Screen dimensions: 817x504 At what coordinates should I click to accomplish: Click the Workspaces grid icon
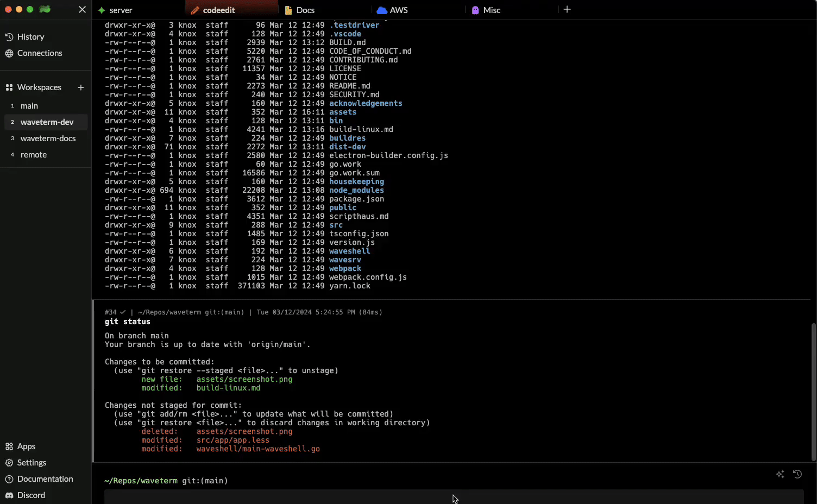pyautogui.click(x=9, y=87)
